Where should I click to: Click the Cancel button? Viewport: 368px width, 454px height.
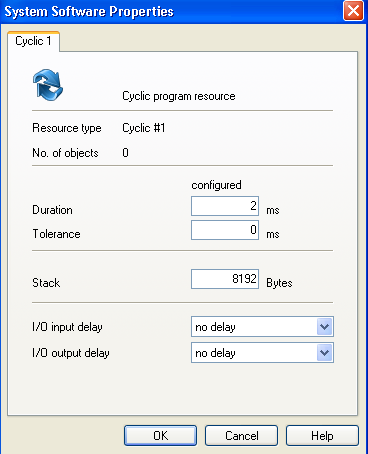click(x=242, y=435)
